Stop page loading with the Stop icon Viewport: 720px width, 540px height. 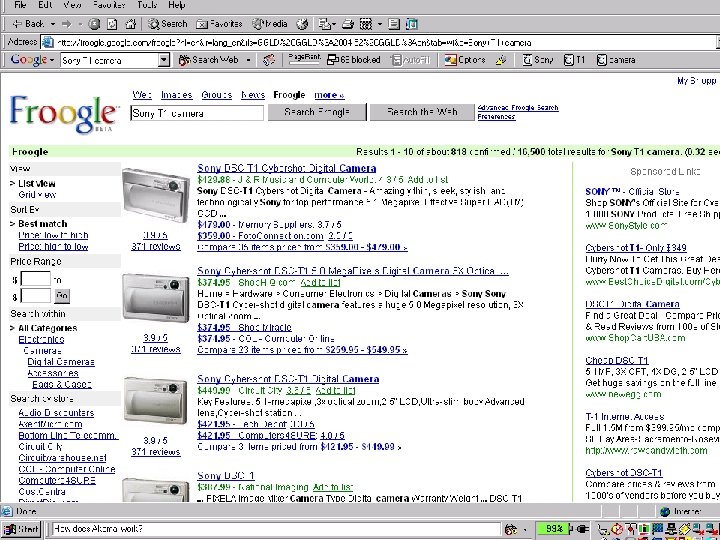point(94,23)
